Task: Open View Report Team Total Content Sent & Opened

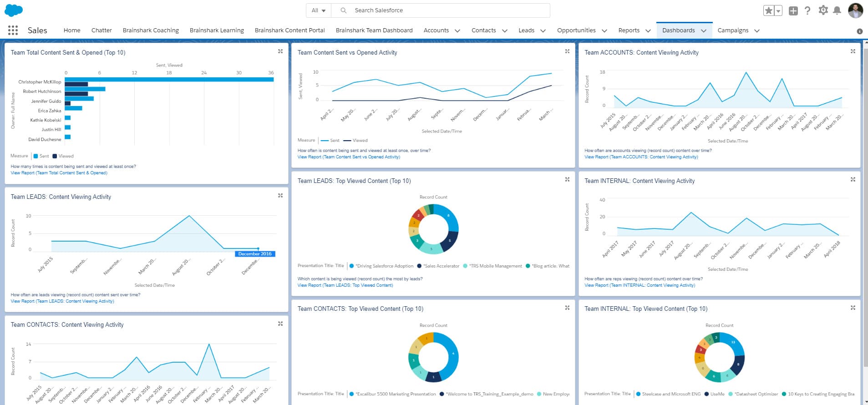Action: (x=59, y=173)
